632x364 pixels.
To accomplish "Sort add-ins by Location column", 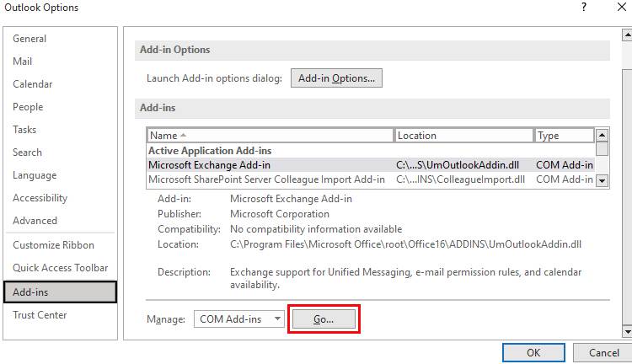I will (x=463, y=136).
